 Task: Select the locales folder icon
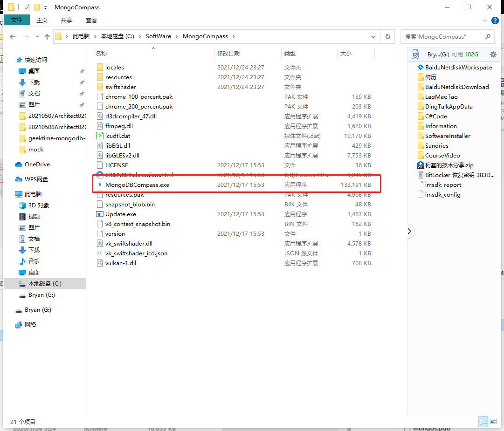coord(100,67)
